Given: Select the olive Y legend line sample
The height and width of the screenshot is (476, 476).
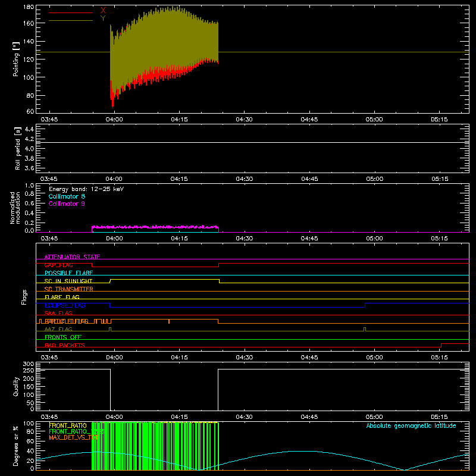Looking at the screenshot, I should 71,21.
